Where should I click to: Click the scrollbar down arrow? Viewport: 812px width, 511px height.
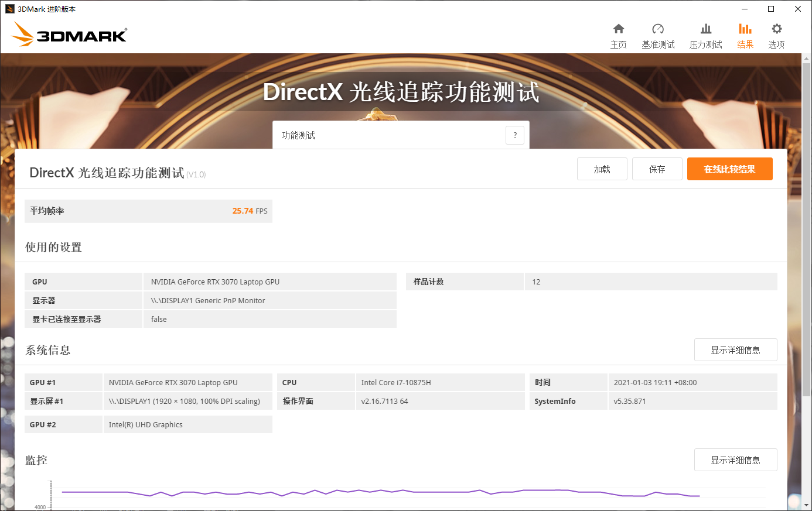pyautogui.click(x=806, y=505)
